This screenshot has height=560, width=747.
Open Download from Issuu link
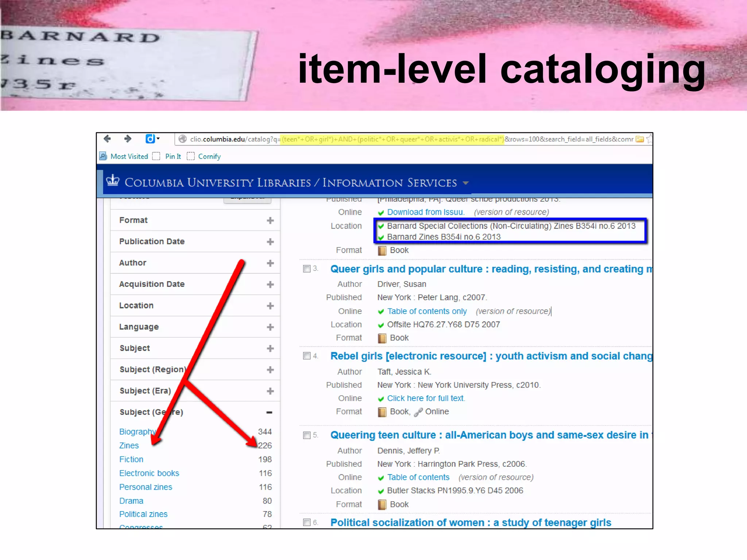pyautogui.click(x=426, y=212)
